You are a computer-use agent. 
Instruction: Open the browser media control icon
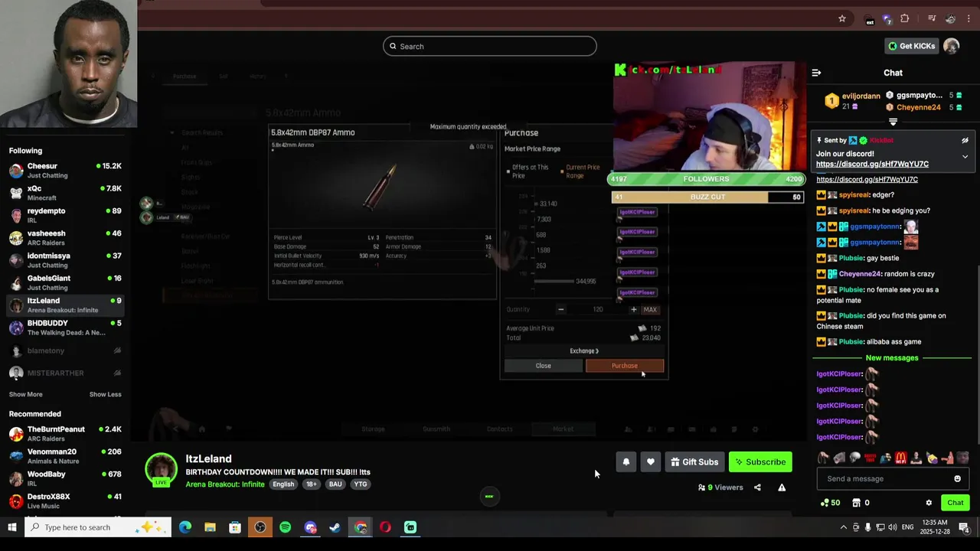tap(932, 18)
